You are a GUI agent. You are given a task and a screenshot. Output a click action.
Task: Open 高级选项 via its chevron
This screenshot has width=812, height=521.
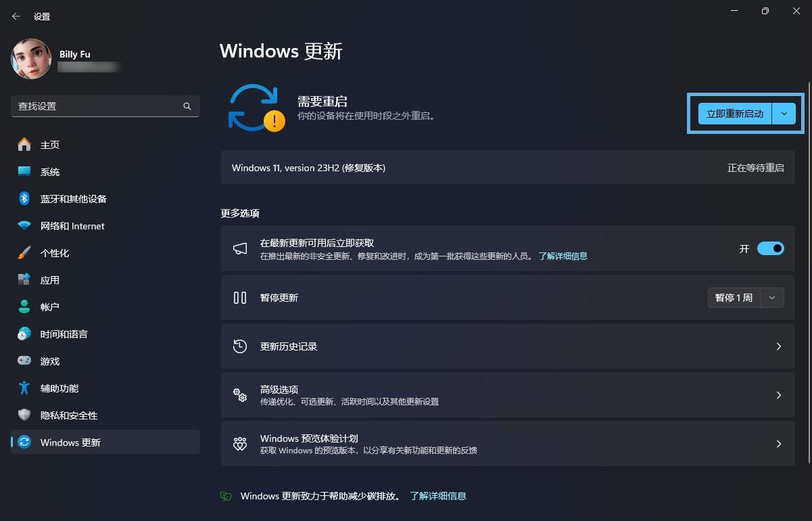click(x=778, y=395)
